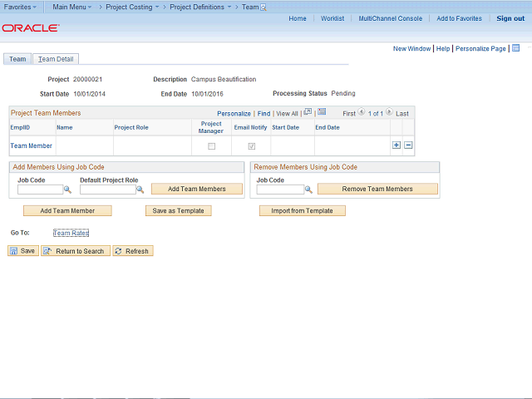Open MultiChannel Console
This screenshot has width=532, height=399.
390,18
